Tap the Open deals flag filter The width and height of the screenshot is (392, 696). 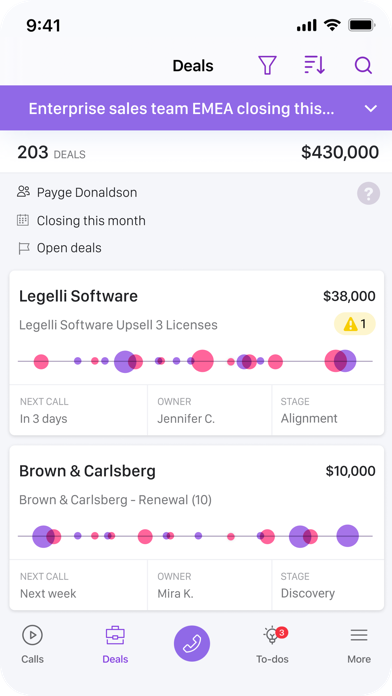pyautogui.click(x=59, y=248)
